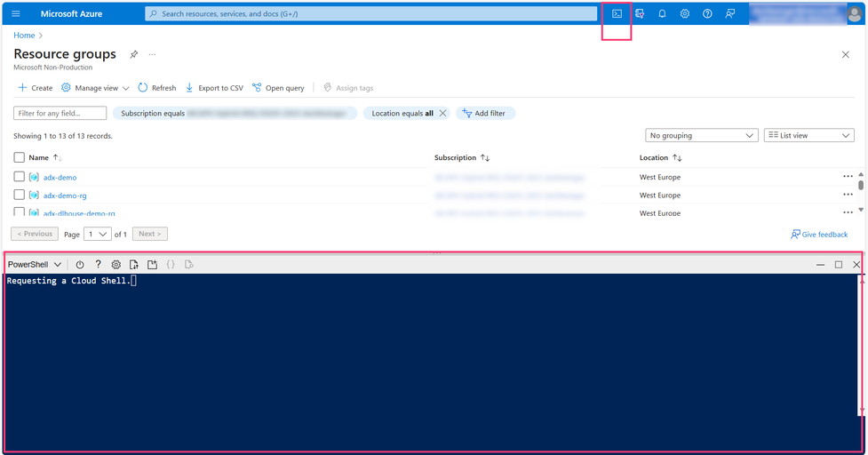Click Open query

click(278, 87)
